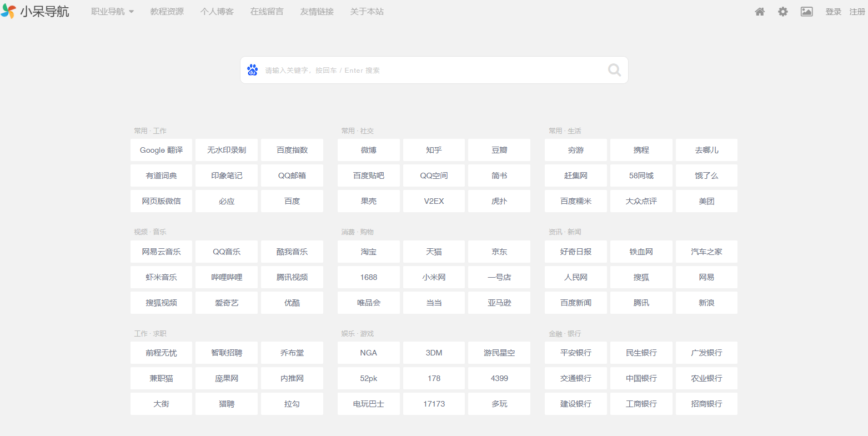Open the 汽车之家 tile

point(706,252)
